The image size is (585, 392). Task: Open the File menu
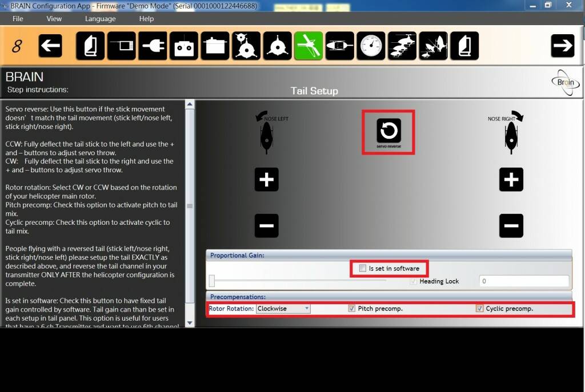pos(18,19)
